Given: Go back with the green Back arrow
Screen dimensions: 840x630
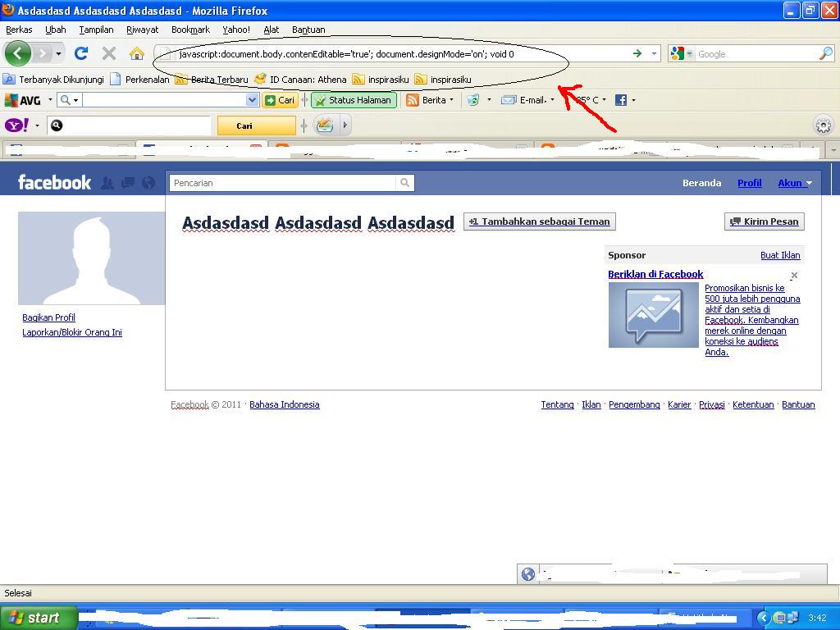Looking at the screenshot, I should pyautogui.click(x=18, y=53).
